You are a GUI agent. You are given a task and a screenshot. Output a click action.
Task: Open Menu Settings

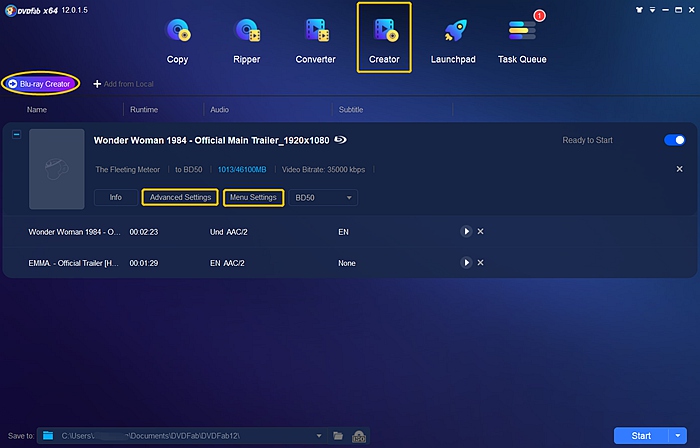[253, 197]
